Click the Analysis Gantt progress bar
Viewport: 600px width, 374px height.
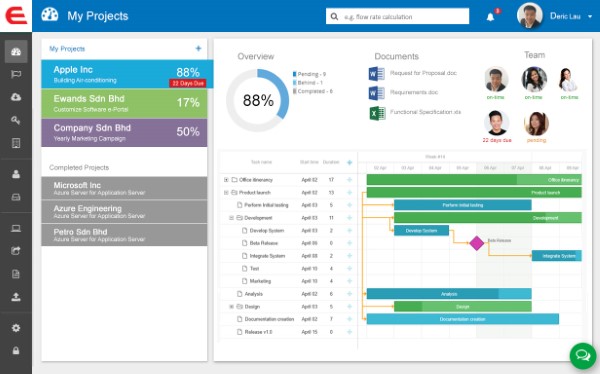pyautogui.click(x=449, y=294)
